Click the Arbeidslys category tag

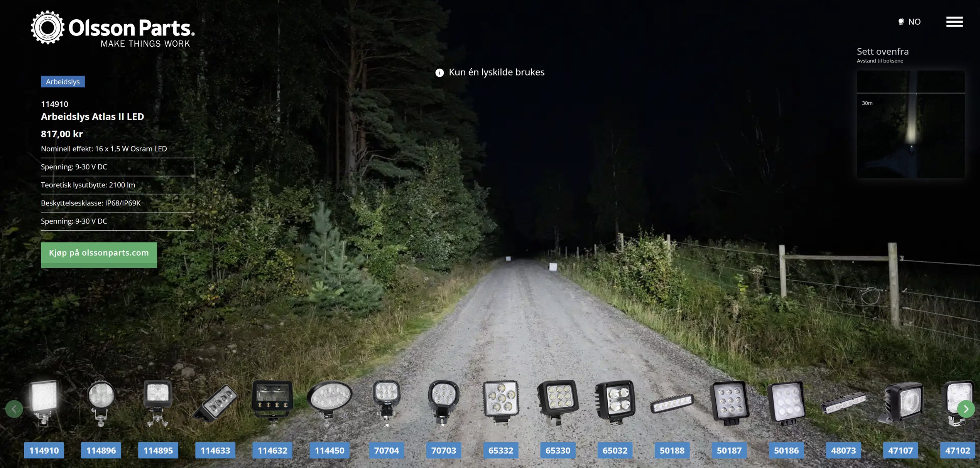(x=63, y=82)
